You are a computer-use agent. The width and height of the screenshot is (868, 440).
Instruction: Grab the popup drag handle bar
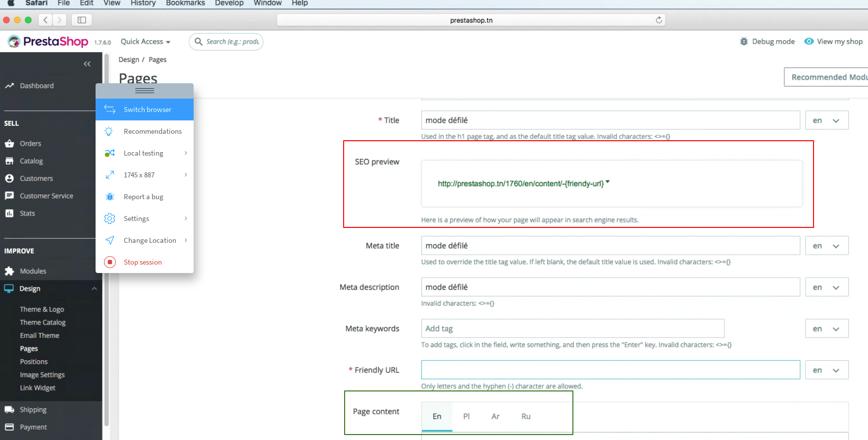point(145,91)
